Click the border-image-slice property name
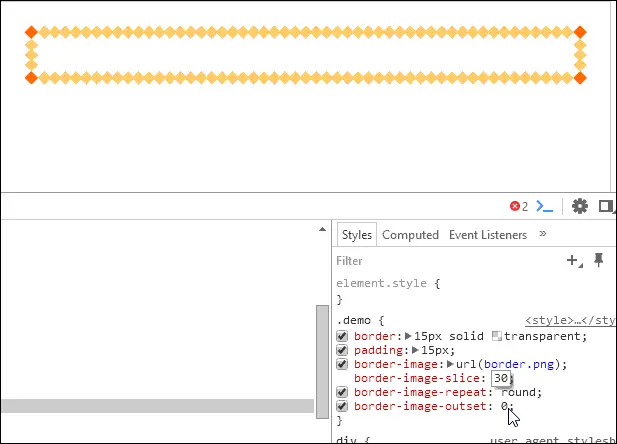 pyautogui.click(x=417, y=378)
